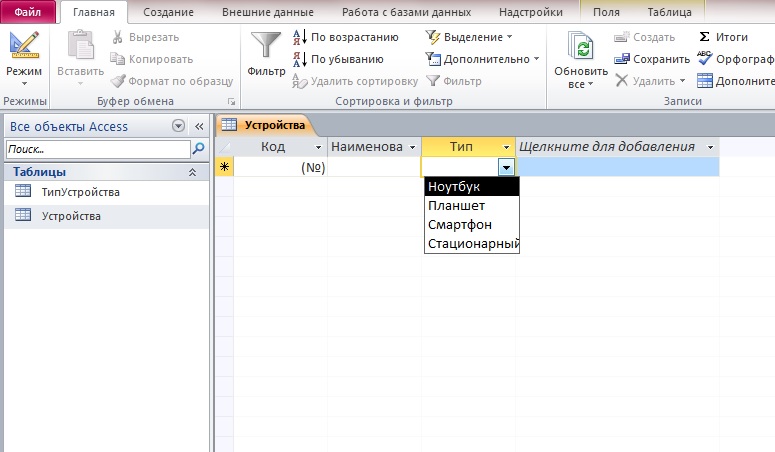Choose Ноутбук from the list
Viewport: 775px width, 452px height.
click(472, 186)
